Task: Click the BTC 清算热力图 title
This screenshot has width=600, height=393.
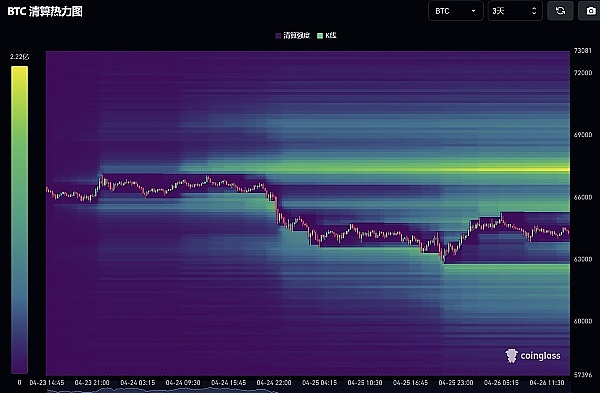Action: [x=45, y=11]
